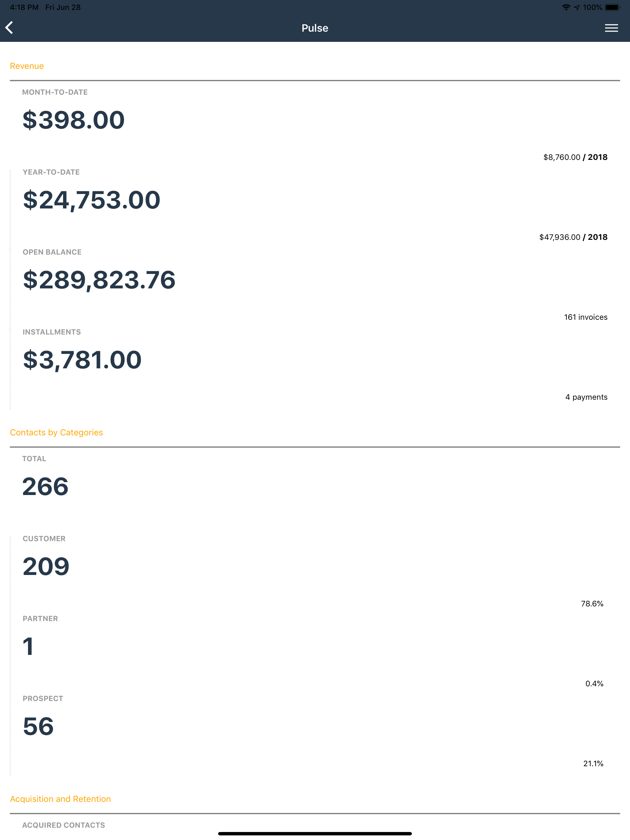Viewport: 630px width, 840px height.
Task: Tap Year-to-Date $24,753.00 amount
Action: tap(92, 200)
